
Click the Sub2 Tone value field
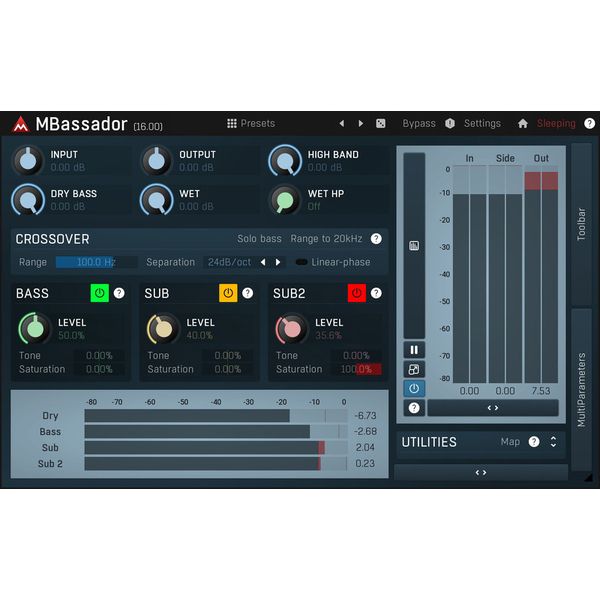coord(356,355)
